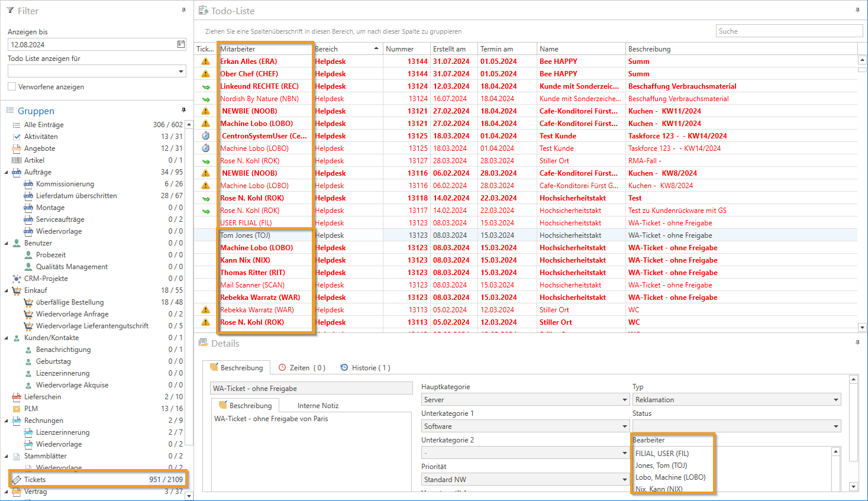Open Interne Notiz tab

(x=318, y=406)
